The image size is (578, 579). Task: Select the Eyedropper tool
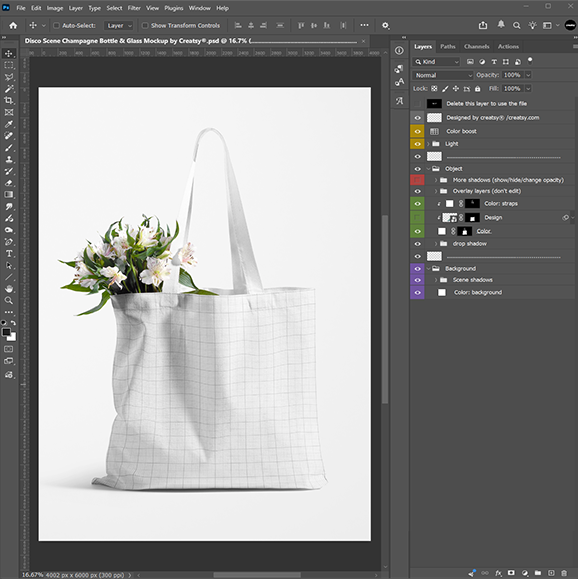(x=9, y=124)
